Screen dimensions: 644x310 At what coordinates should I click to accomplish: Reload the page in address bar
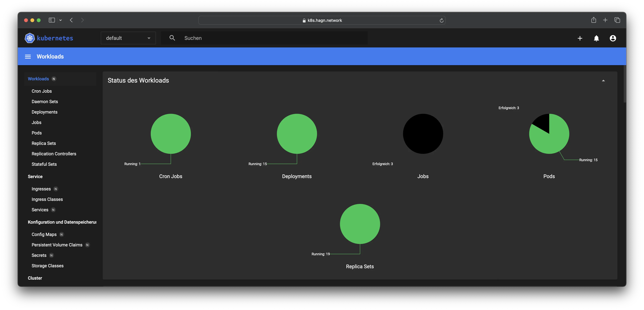pos(441,20)
